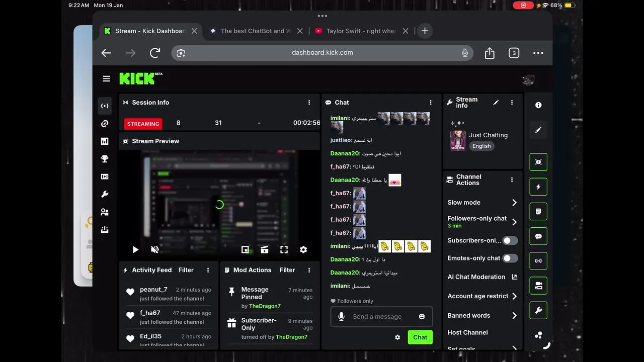The image size is (644, 362).
Task: Click the English language tag
Action: coord(481,146)
